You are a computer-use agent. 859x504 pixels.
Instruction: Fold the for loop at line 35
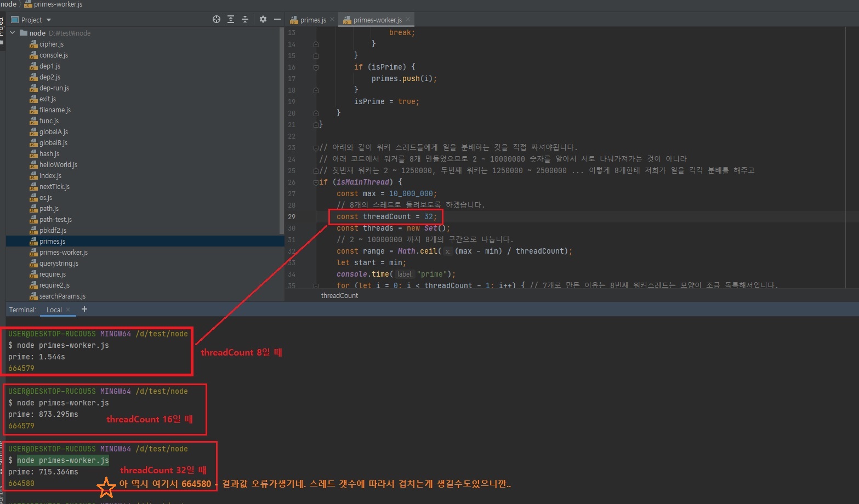316,285
